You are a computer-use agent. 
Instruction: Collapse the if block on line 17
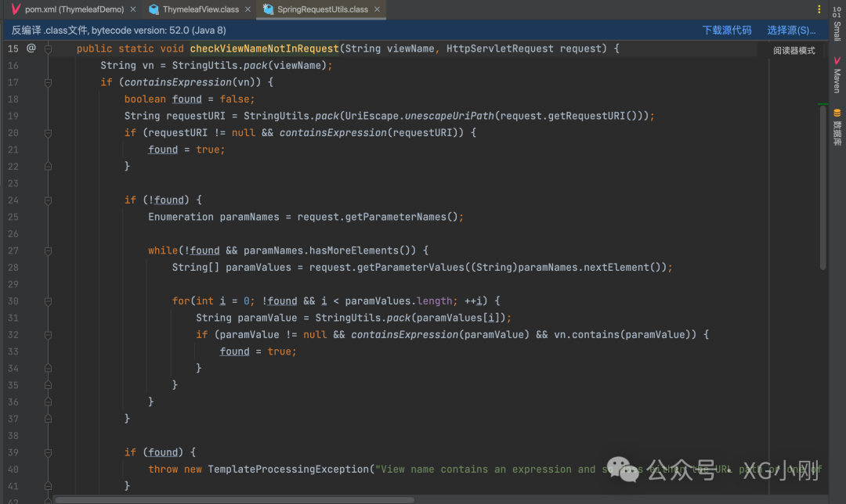[x=48, y=82]
